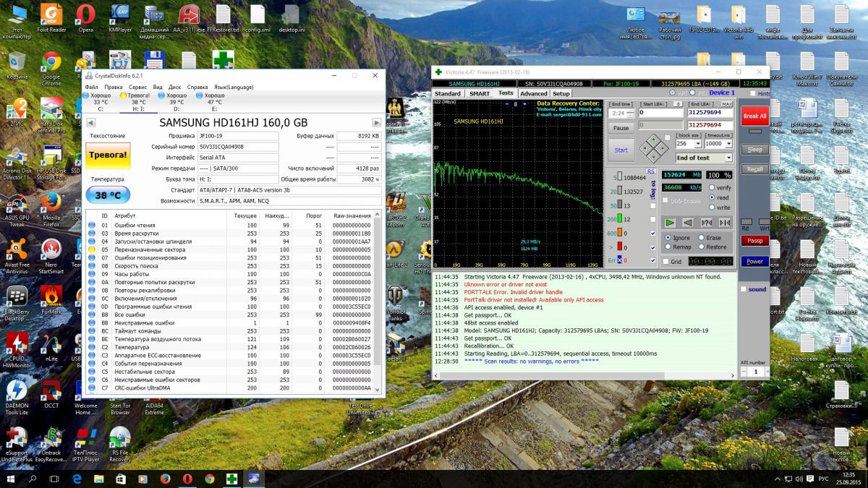
Task: Open the Nero StartSmart shortcut
Action: 51,257
